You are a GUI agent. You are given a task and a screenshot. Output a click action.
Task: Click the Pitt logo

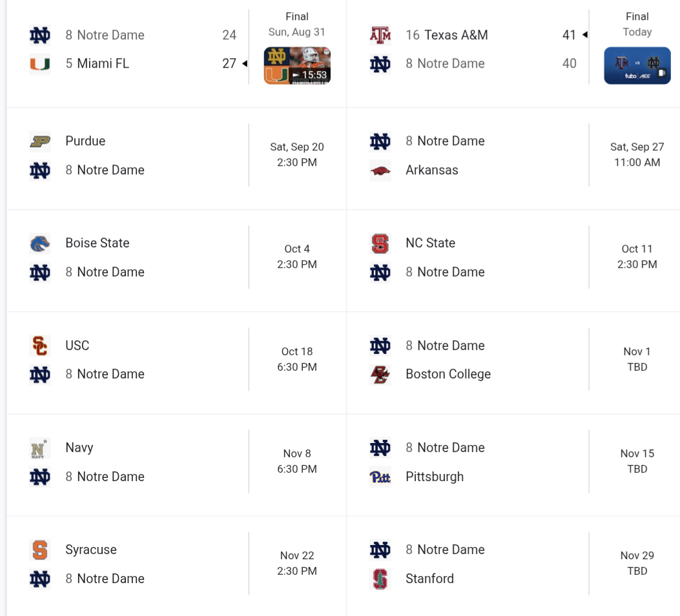click(380, 477)
